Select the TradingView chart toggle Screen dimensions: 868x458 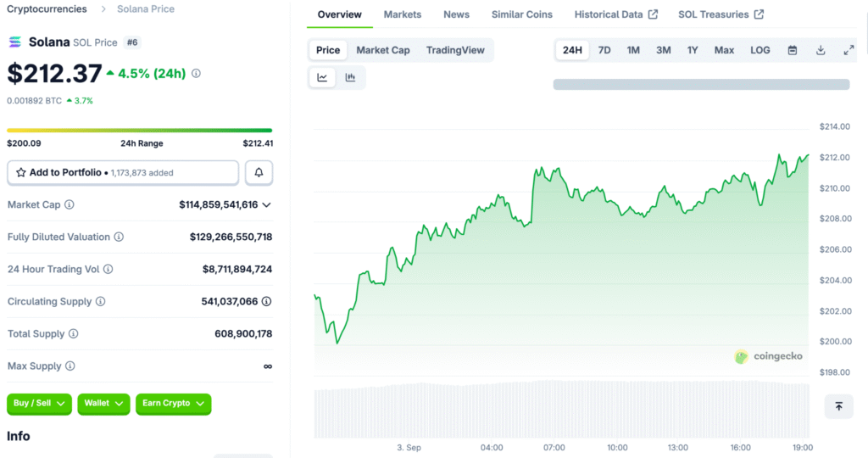(455, 50)
